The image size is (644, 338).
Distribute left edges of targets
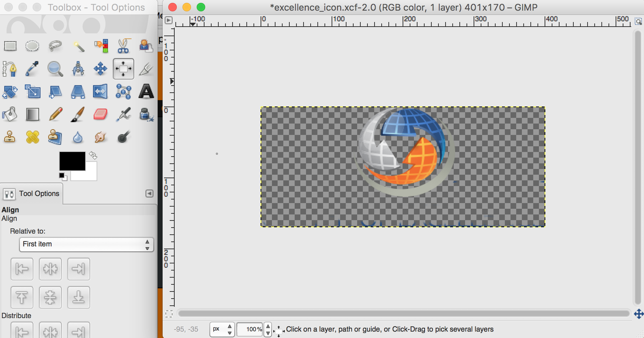tap(22, 330)
